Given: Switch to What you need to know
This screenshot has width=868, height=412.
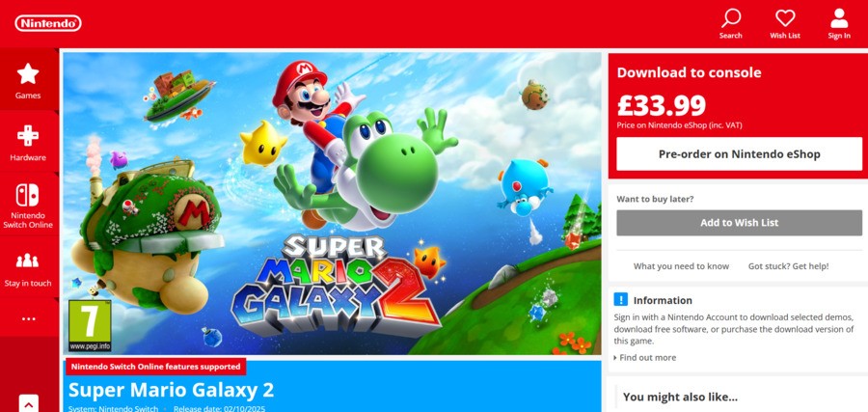Looking at the screenshot, I should [681, 266].
